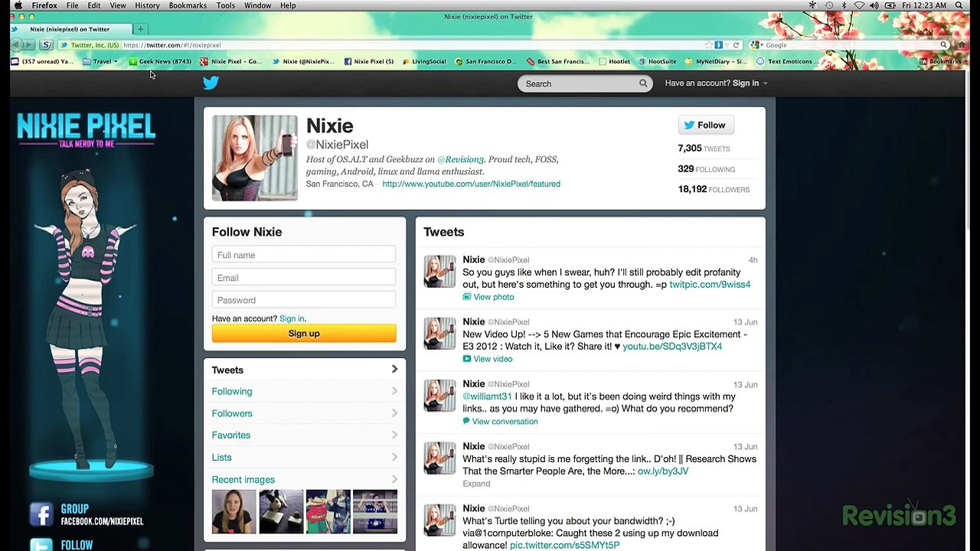Click the Follow button on Nixie's profile
This screenshot has width=980, height=551.
(x=706, y=126)
